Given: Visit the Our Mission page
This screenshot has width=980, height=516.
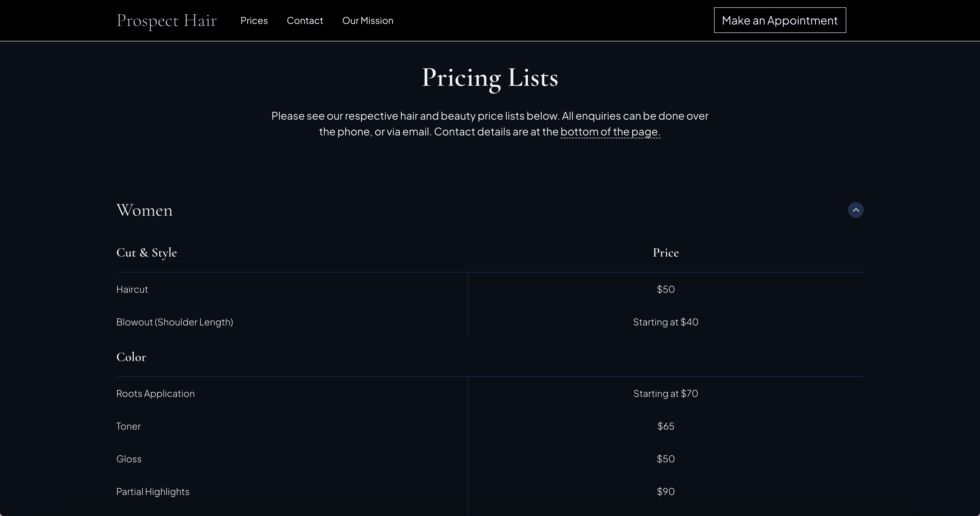Looking at the screenshot, I should [367, 20].
